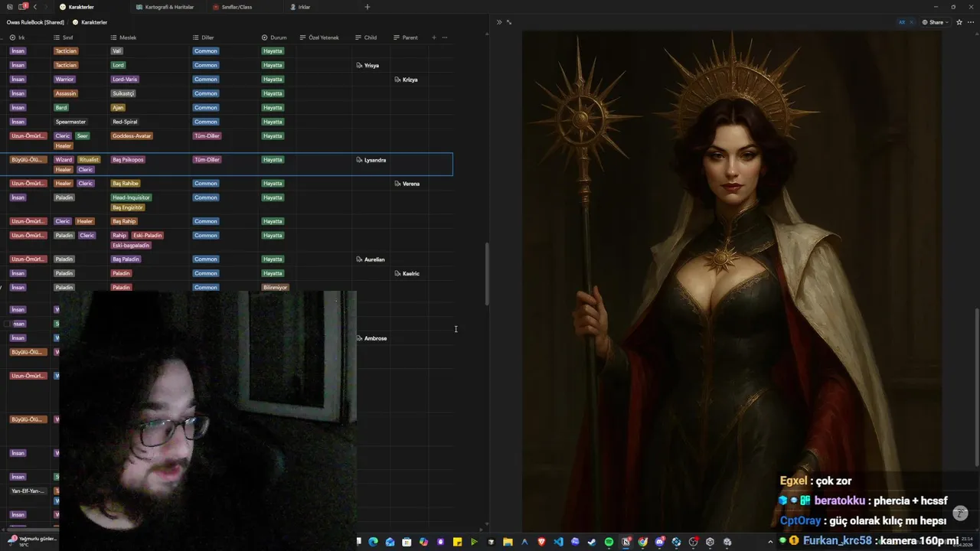Open Sticky Notes from the taskbar
The image size is (980, 551).
(x=457, y=542)
